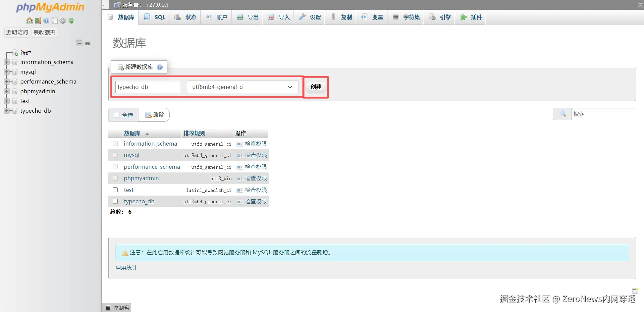Click 新建 in the navigation tree
Image resolution: width=644 pixels, height=312 pixels.
point(25,53)
